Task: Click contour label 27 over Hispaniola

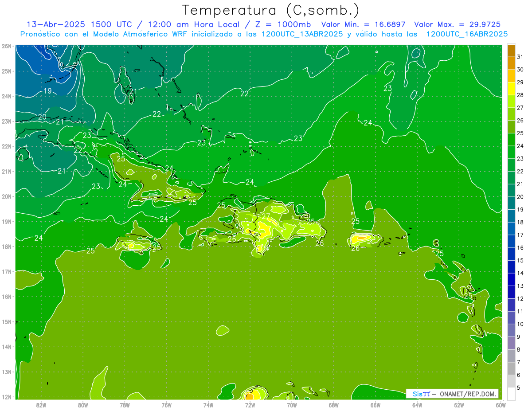Action: pyautogui.click(x=266, y=216)
